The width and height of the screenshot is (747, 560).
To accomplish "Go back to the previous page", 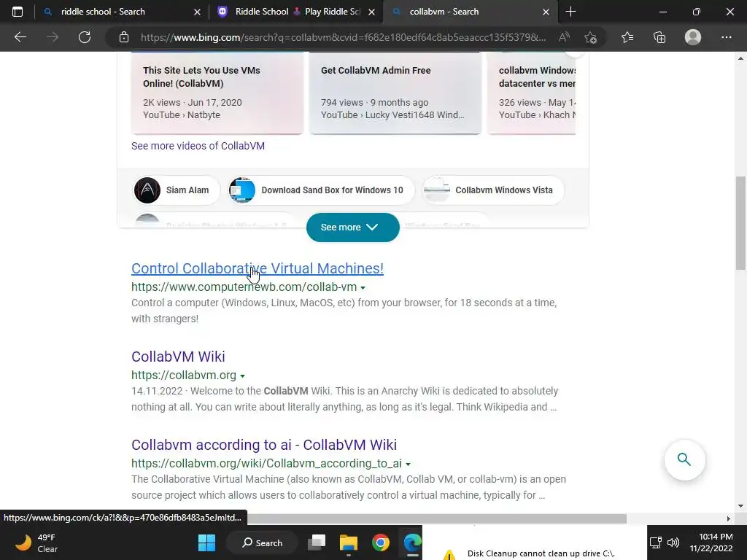I will pos(20,37).
